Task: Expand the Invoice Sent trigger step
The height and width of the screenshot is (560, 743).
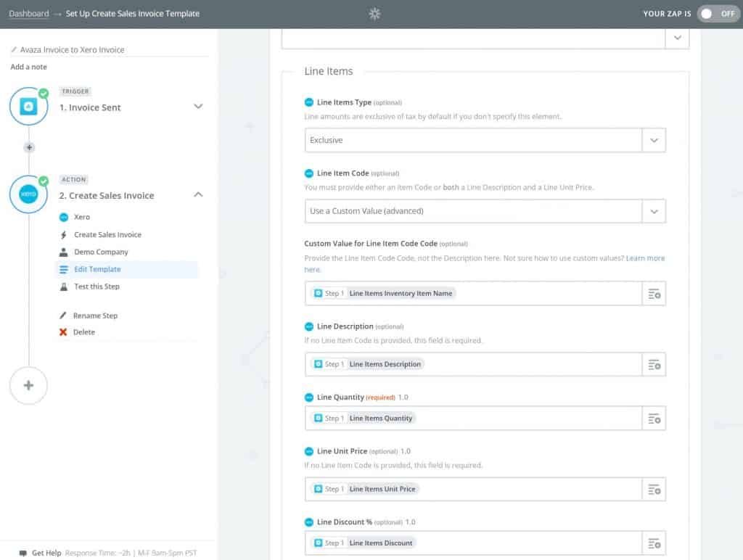Action: [198, 107]
